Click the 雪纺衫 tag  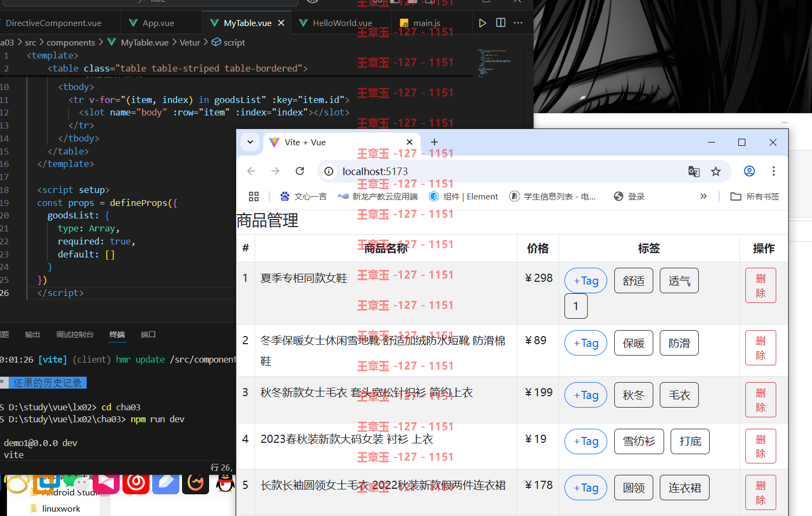click(x=639, y=441)
